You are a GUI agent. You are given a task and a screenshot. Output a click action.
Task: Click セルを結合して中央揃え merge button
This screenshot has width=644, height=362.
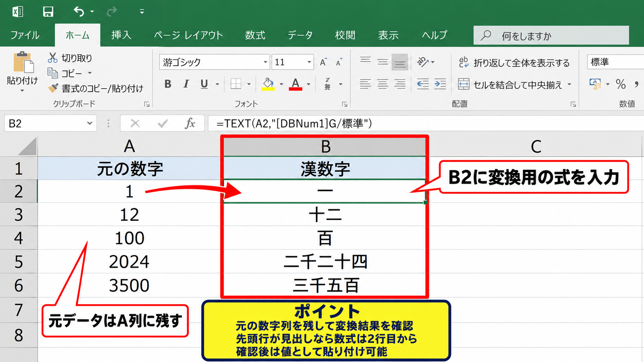tap(510, 85)
